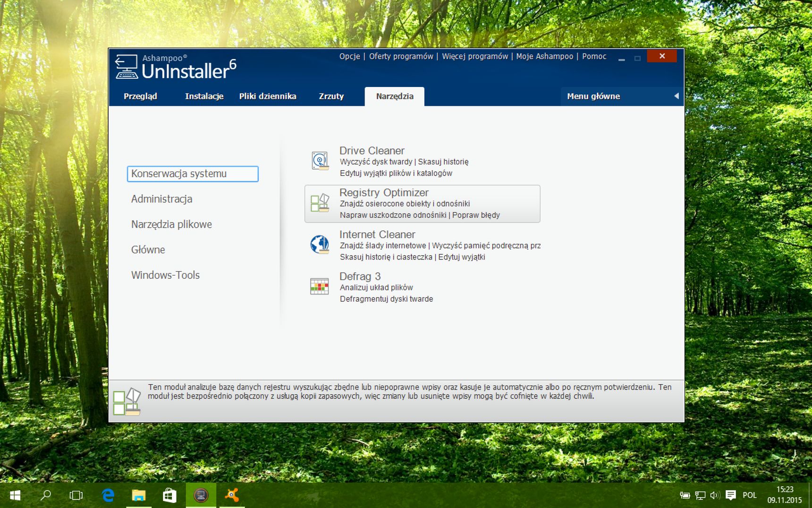Image resolution: width=812 pixels, height=508 pixels.
Task: Click the Ashampoo UnInstaller 6 logo
Action: [175, 68]
